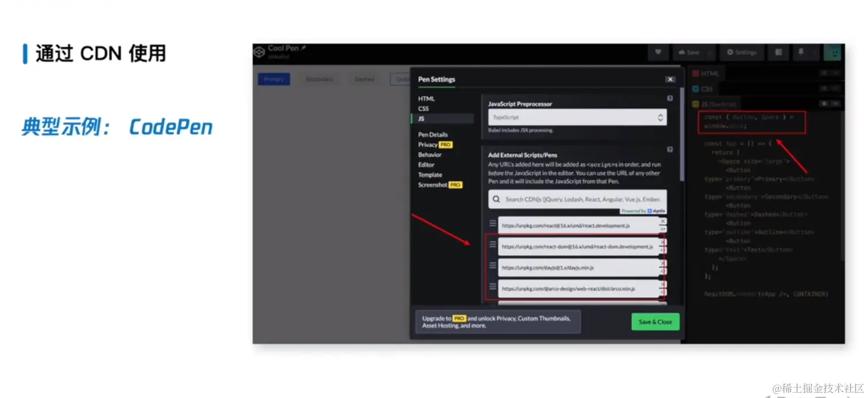Select HTML in the Pen Settings sidebar
This screenshot has height=398, width=868.
(426, 99)
